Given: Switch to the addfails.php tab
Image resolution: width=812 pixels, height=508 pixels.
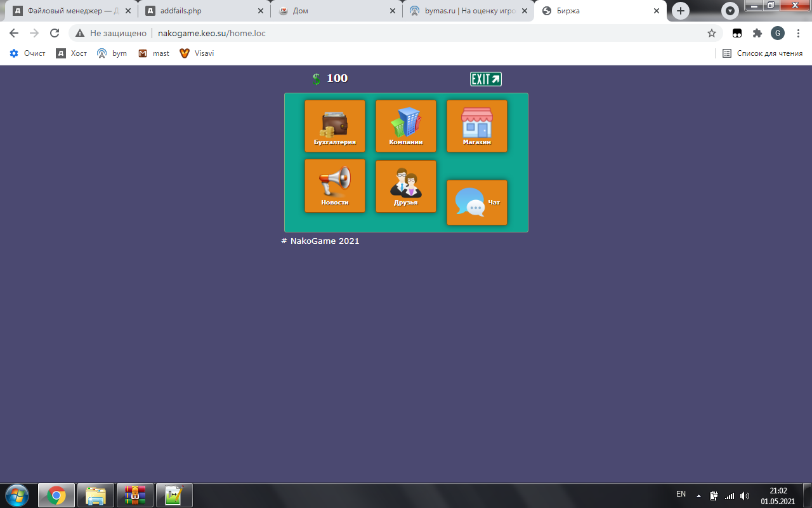Looking at the screenshot, I should [202, 11].
